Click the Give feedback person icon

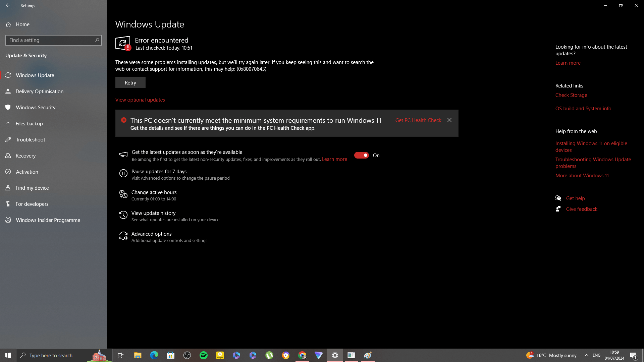pyautogui.click(x=558, y=209)
